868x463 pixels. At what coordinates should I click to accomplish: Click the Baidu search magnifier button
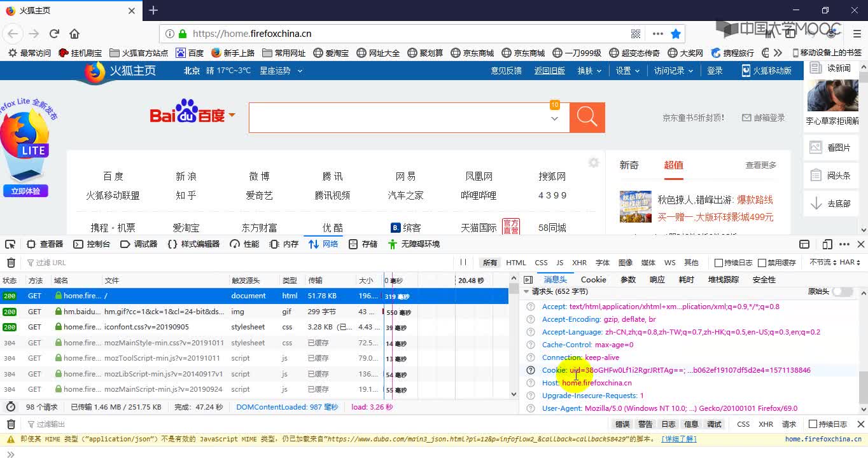[x=587, y=117]
